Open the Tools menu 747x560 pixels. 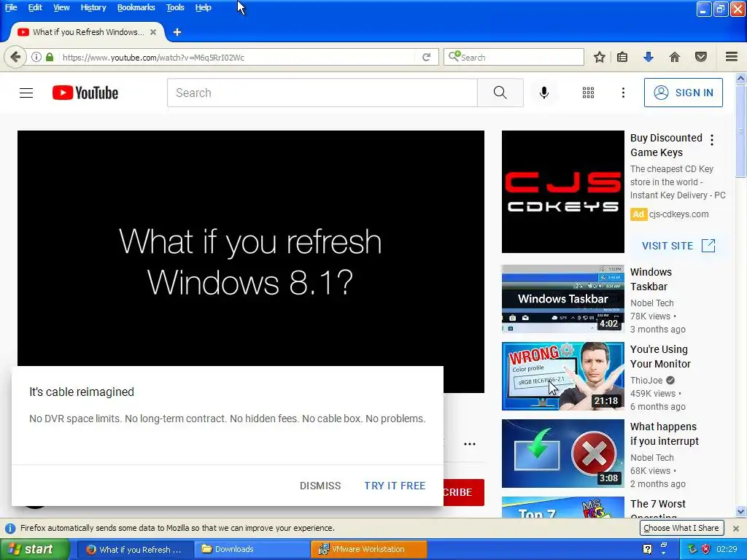tap(175, 7)
